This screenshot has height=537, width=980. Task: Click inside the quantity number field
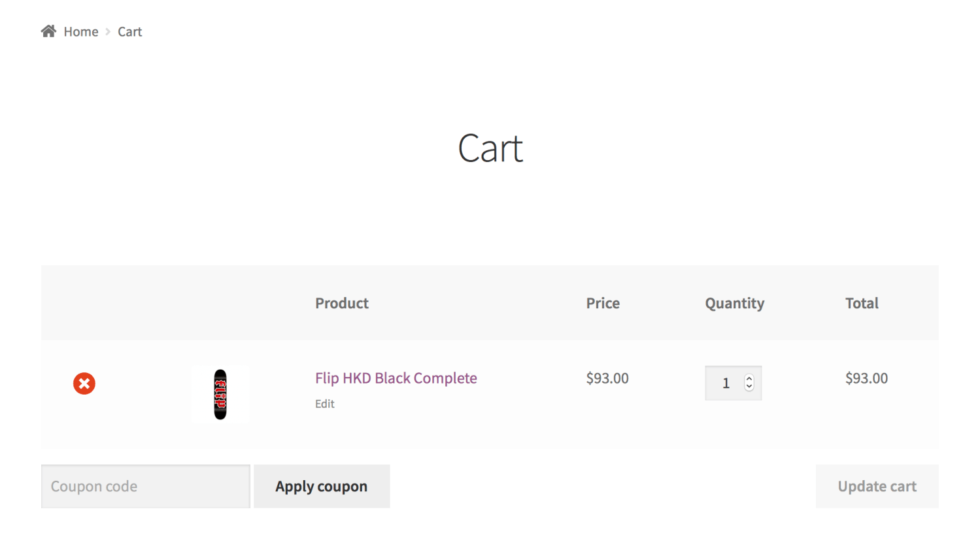click(x=726, y=383)
